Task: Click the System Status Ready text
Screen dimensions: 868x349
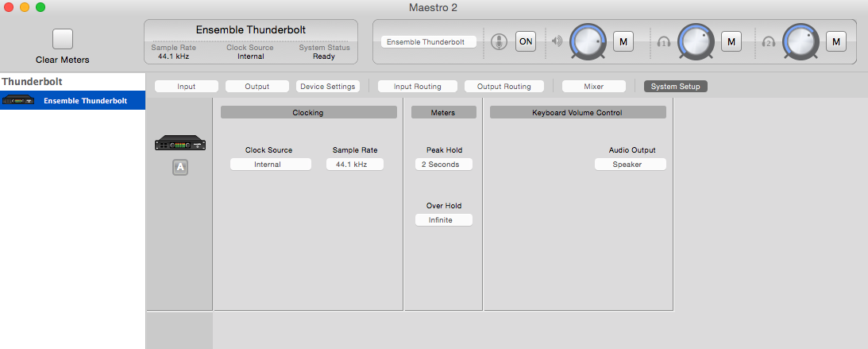Action: [x=324, y=56]
